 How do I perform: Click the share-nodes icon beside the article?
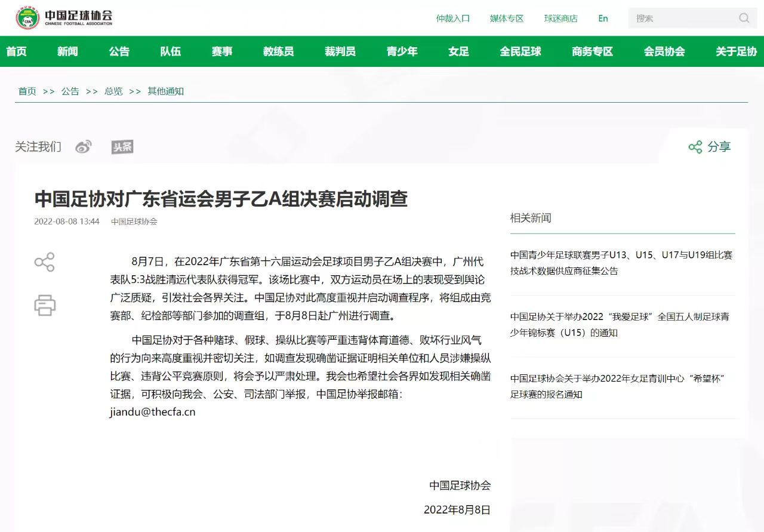44,263
